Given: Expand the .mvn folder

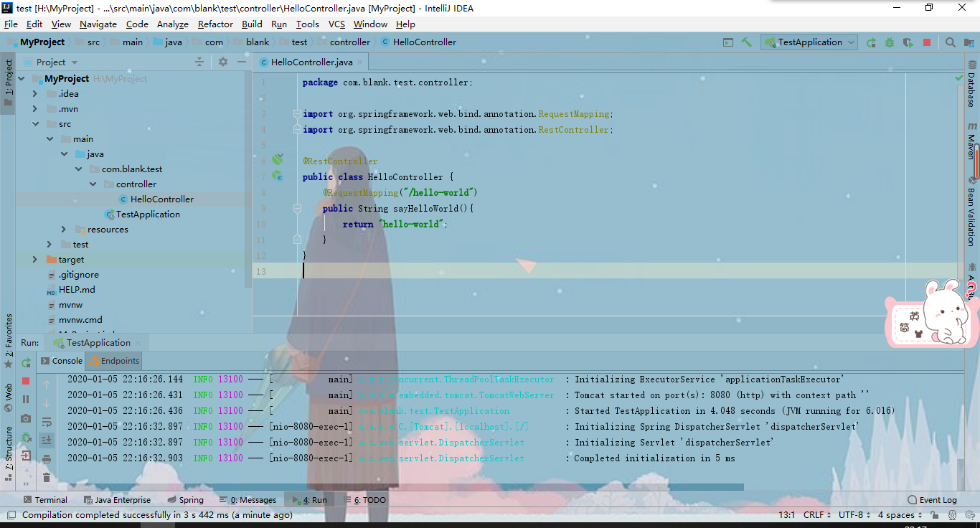Looking at the screenshot, I should click(x=35, y=109).
